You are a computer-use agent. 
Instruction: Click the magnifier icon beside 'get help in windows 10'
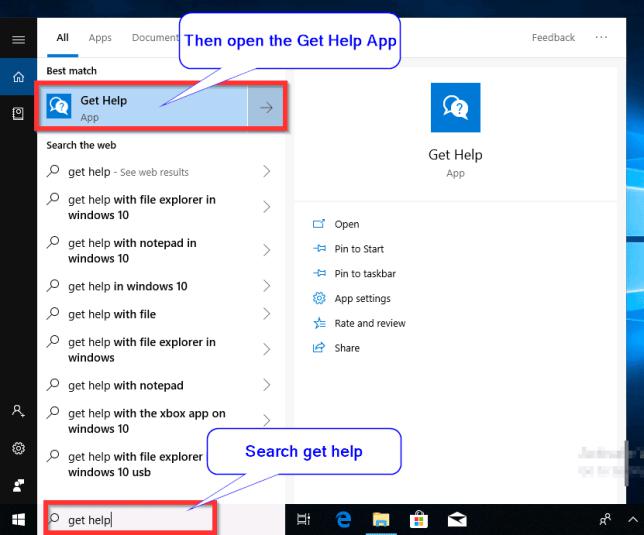(53, 285)
